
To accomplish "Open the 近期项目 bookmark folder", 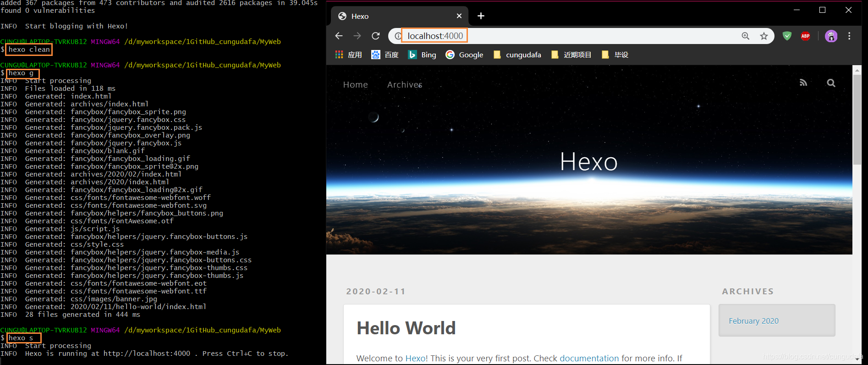I will pos(571,55).
